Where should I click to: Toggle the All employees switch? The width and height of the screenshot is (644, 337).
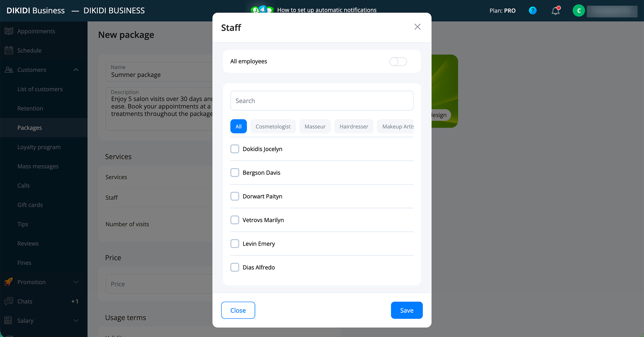pyautogui.click(x=398, y=61)
